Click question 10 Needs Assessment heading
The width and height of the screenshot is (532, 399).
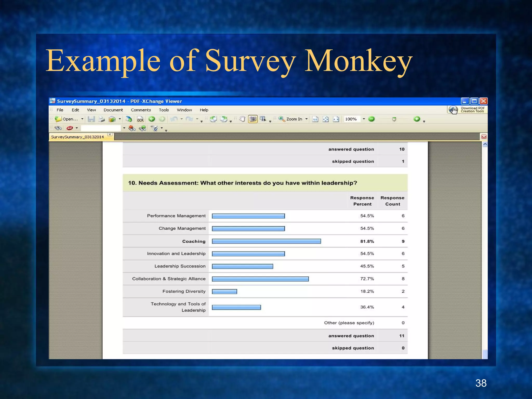[242, 183]
